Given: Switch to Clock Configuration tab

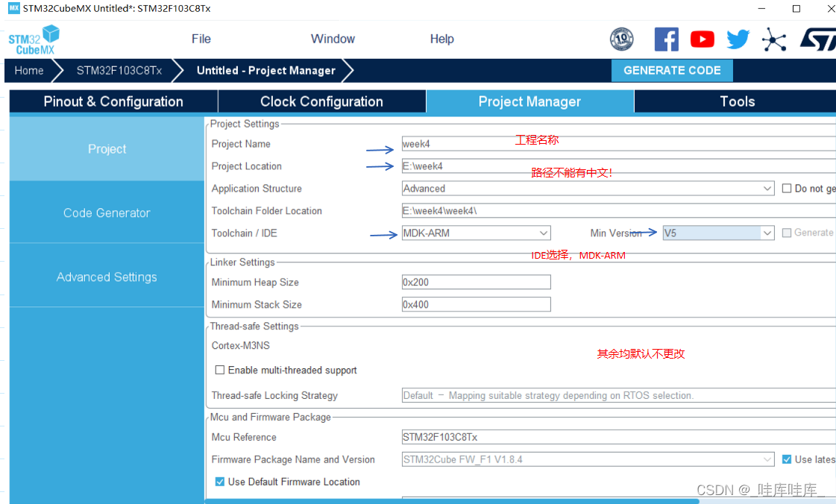Looking at the screenshot, I should (321, 101).
